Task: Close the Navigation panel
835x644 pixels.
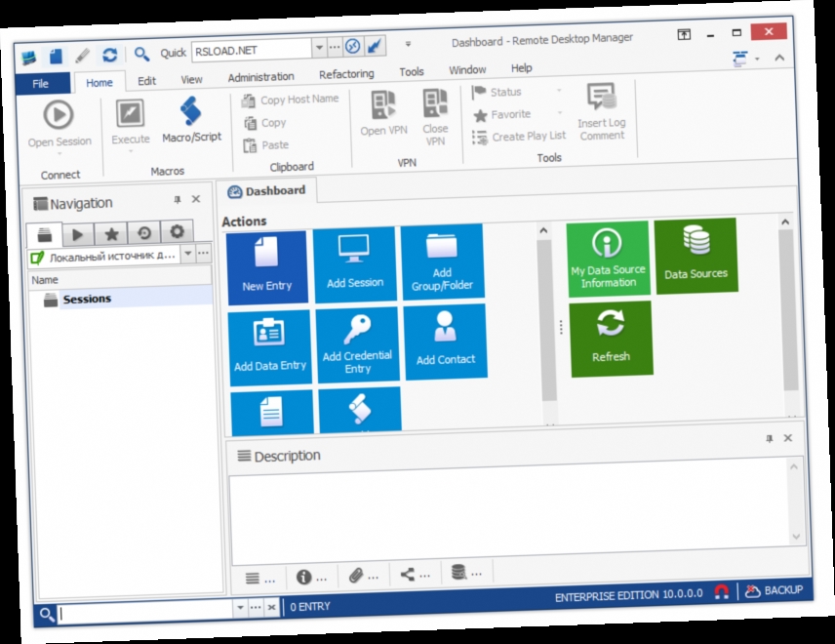Action: 196,199
